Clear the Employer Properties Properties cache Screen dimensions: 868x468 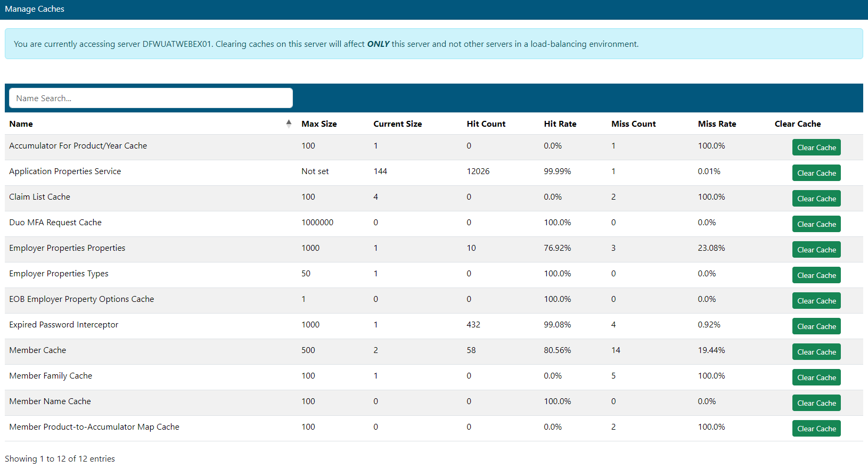pos(816,250)
